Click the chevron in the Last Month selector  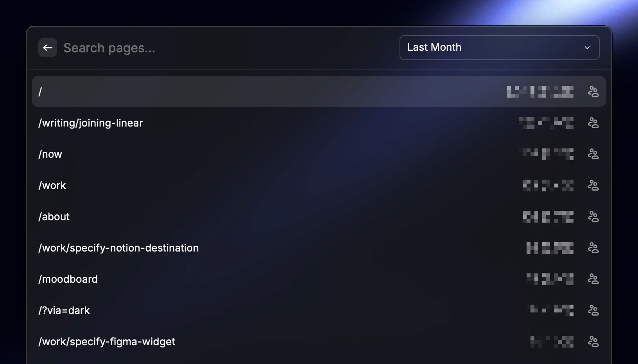(x=587, y=48)
